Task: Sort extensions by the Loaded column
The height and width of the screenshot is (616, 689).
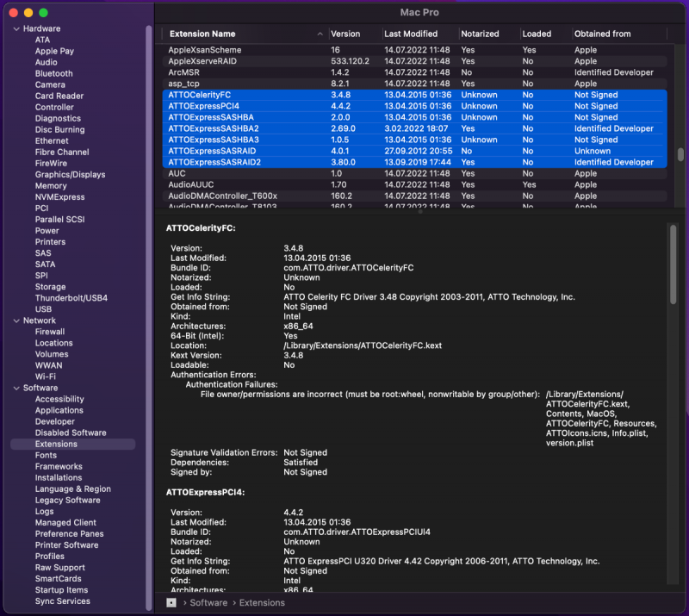Action: [538, 34]
